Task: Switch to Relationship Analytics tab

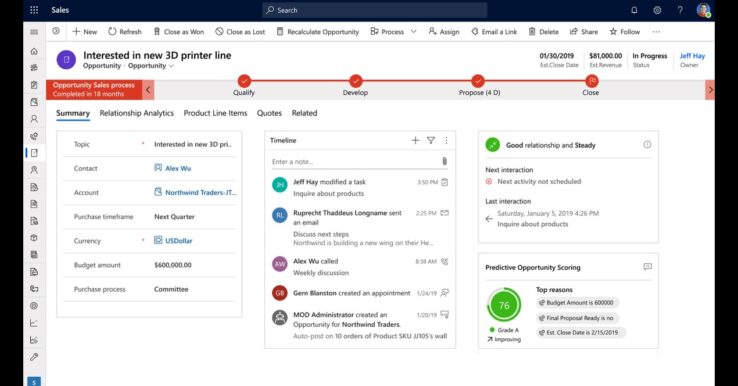Action: coord(136,113)
